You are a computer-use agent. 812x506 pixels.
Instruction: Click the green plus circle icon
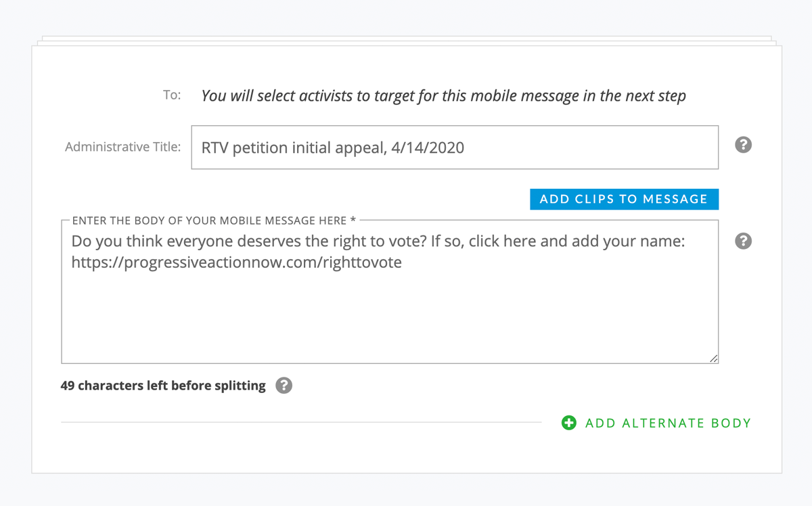569,423
